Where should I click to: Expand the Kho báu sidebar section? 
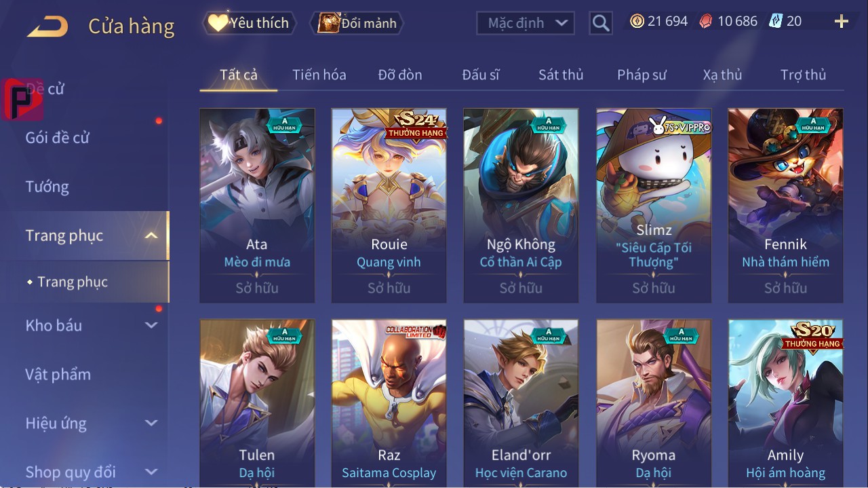coord(151,325)
